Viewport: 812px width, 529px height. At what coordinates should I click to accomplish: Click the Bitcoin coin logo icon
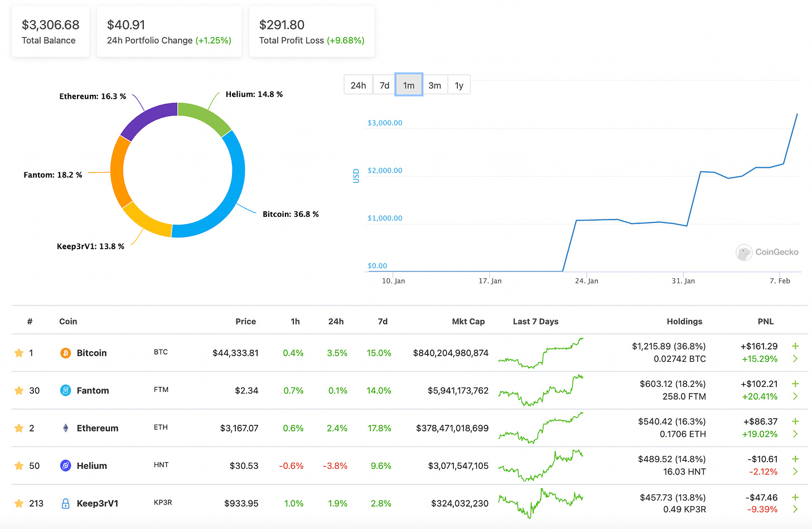65,353
